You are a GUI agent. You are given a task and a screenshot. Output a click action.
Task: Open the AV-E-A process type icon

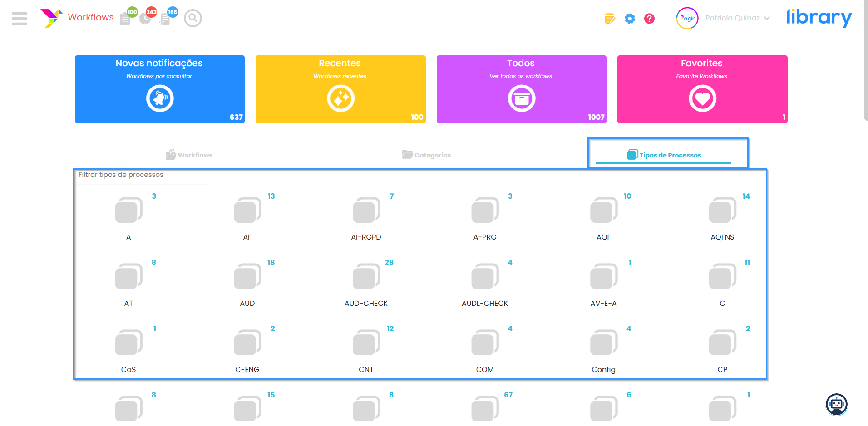click(604, 276)
